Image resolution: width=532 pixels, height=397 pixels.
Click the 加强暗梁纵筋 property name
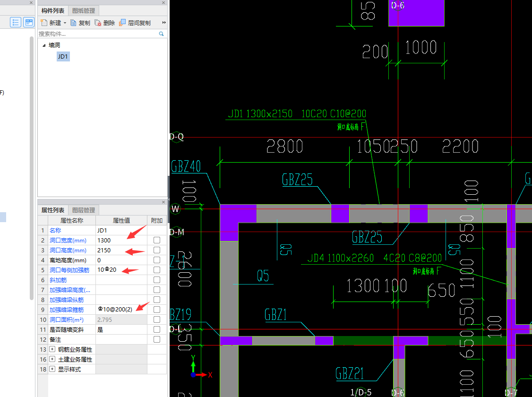67,300
